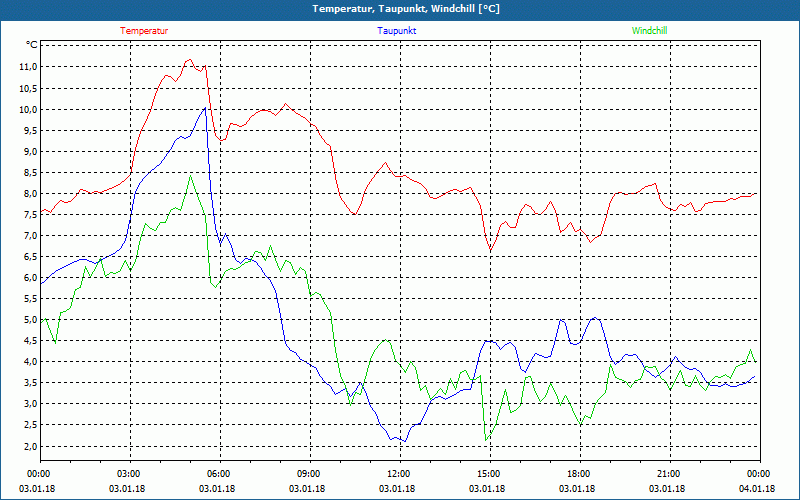Click the red Temperatur legend label
This screenshot has height=500, width=800.
tap(144, 31)
